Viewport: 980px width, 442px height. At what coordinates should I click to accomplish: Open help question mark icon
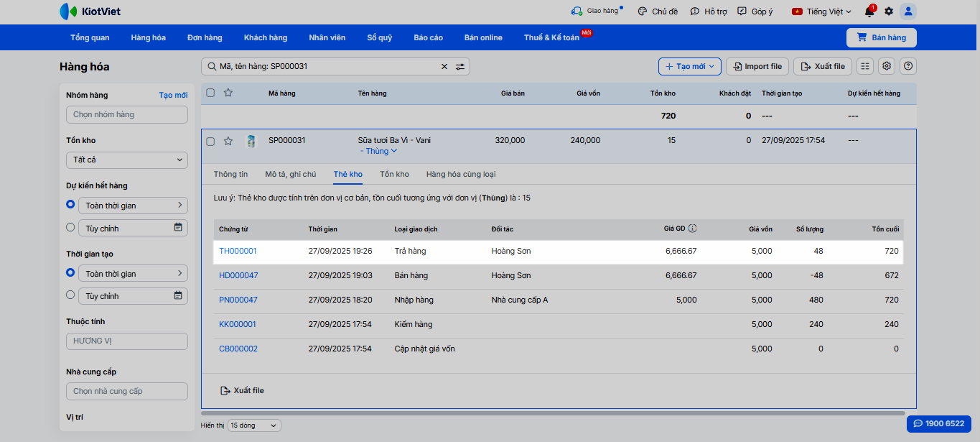[x=908, y=66]
